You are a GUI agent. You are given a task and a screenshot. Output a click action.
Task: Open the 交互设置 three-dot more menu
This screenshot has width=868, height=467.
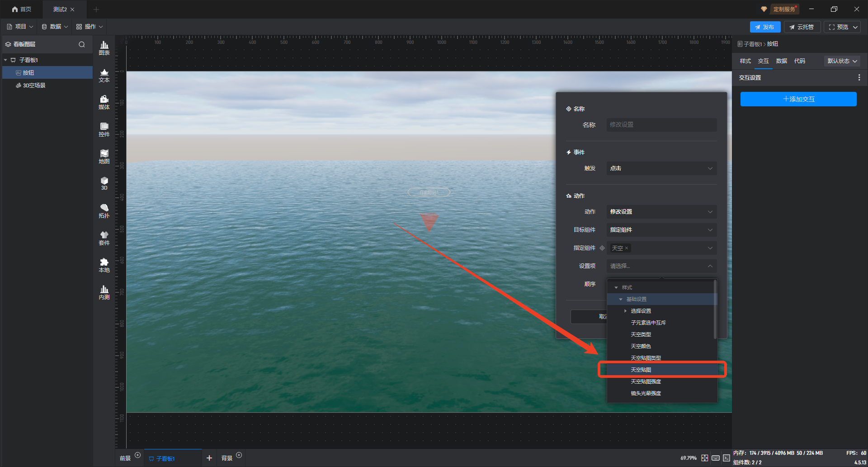tap(859, 78)
